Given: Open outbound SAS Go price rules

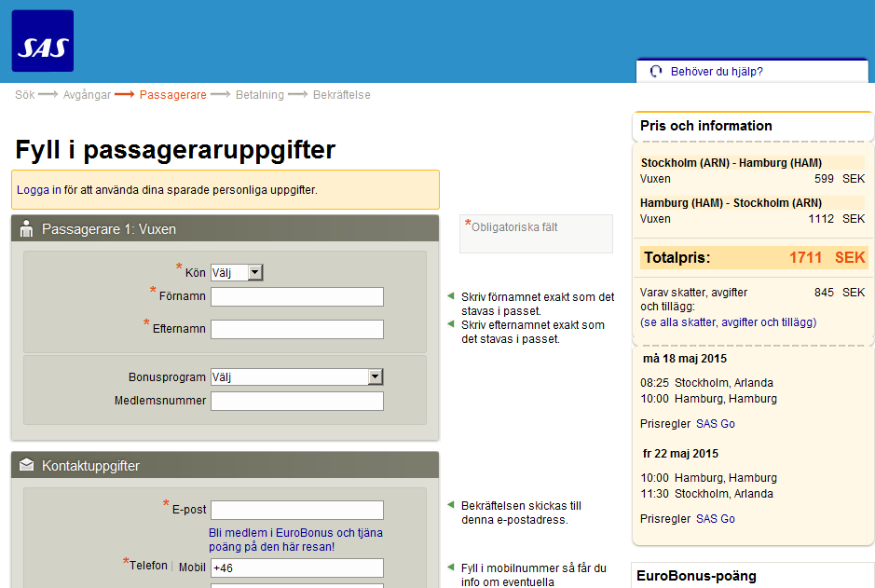Looking at the screenshot, I should 715,424.
